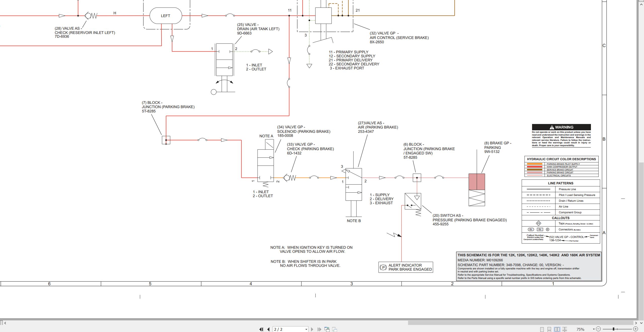644x332 pixels.
Task: Select facing pages layout
Action: pos(557,329)
